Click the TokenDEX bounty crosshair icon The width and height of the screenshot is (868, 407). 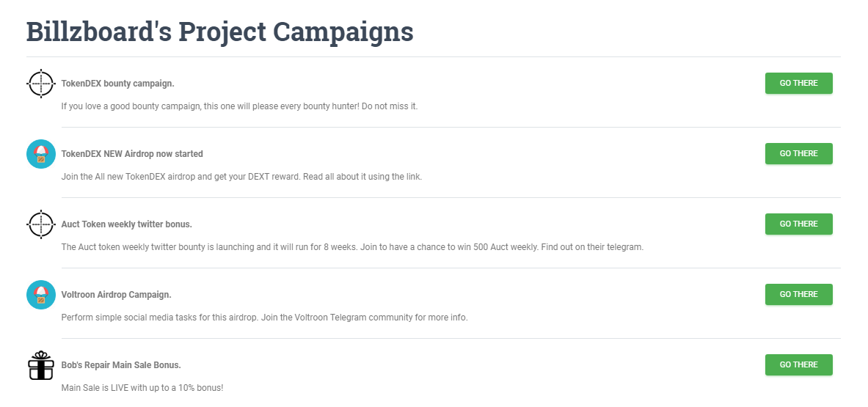41,84
